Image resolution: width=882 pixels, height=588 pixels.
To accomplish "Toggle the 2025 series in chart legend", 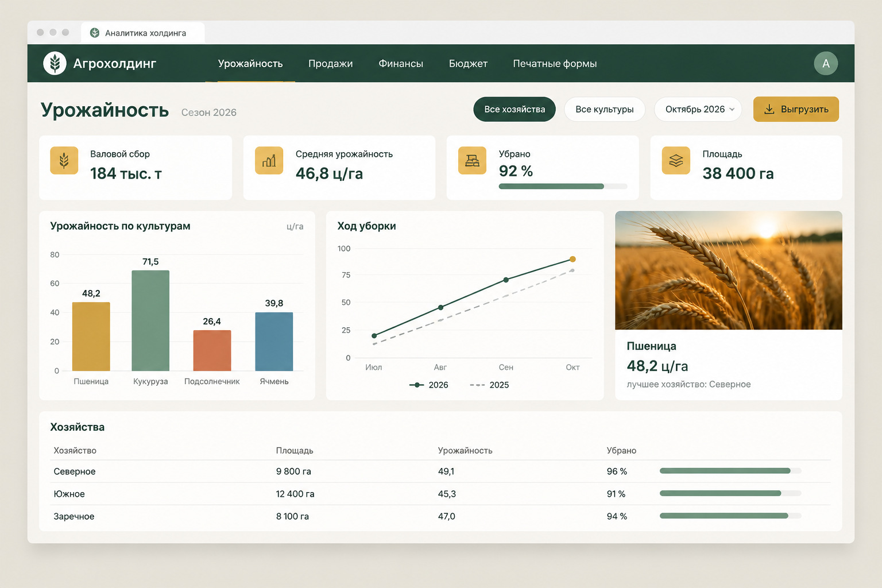I will click(489, 385).
